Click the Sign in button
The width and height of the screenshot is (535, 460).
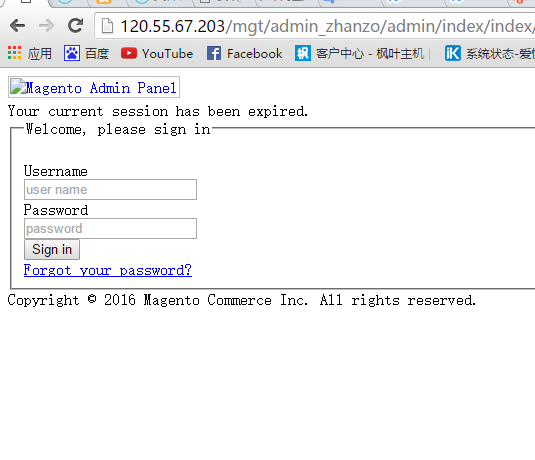click(52, 249)
